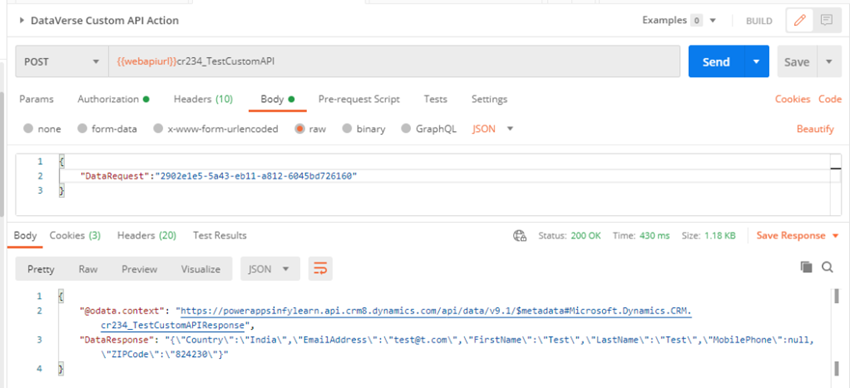Select the form-data radio option
The image size is (850, 388).
[82, 129]
